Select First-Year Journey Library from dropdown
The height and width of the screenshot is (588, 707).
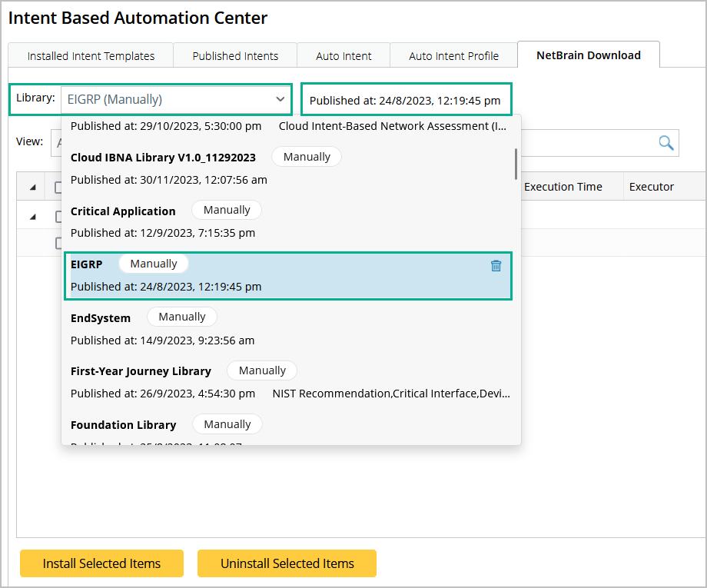[141, 370]
